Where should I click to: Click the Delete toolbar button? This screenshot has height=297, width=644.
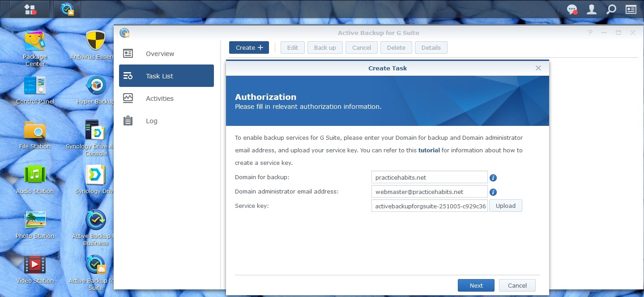tap(396, 47)
